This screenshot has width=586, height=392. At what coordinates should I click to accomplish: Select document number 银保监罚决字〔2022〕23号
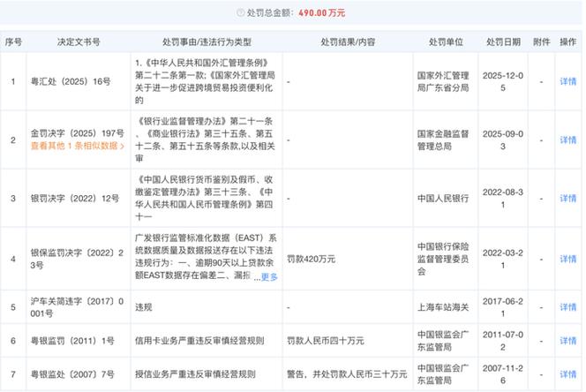click(77, 259)
